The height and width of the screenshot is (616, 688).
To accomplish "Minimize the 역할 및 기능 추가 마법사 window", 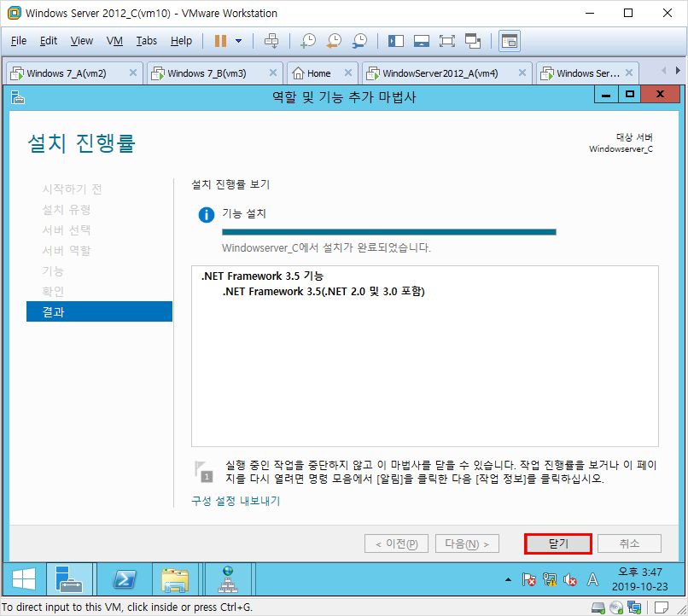I will point(606,95).
